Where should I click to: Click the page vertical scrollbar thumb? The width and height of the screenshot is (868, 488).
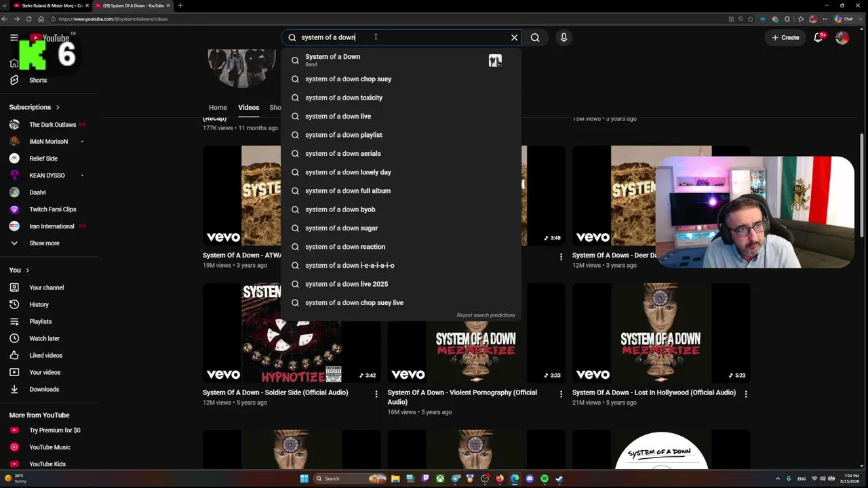click(x=862, y=184)
